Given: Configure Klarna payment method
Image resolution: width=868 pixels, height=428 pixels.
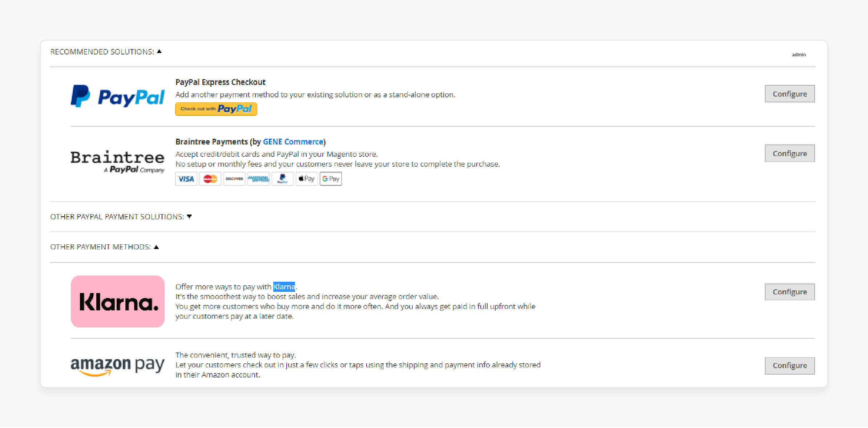Looking at the screenshot, I should point(790,292).
